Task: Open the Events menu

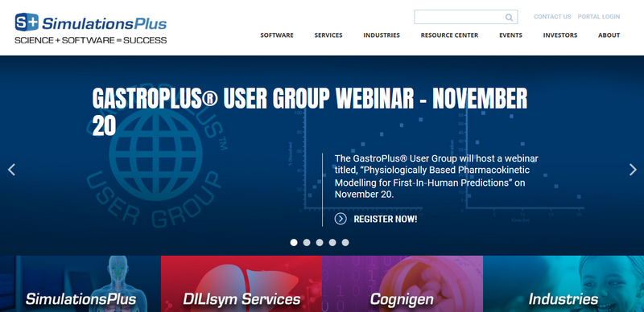Action: point(510,35)
